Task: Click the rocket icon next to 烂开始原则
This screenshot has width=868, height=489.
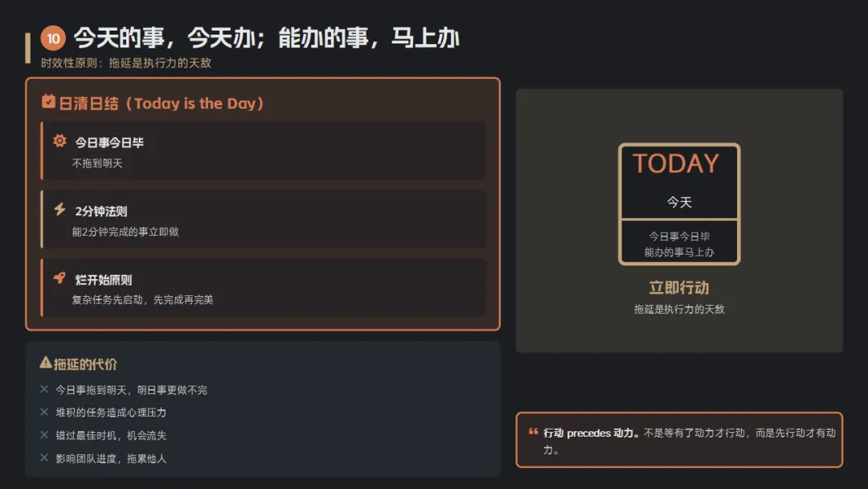Action: click(x=59, y=278)
